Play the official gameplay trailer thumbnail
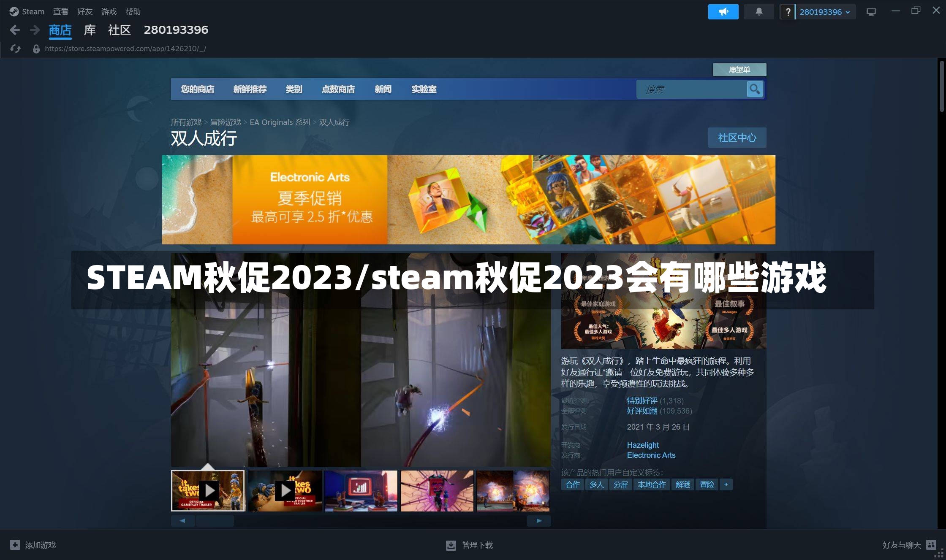The width and height of the screenshot is (946, 560). point(208,490)
